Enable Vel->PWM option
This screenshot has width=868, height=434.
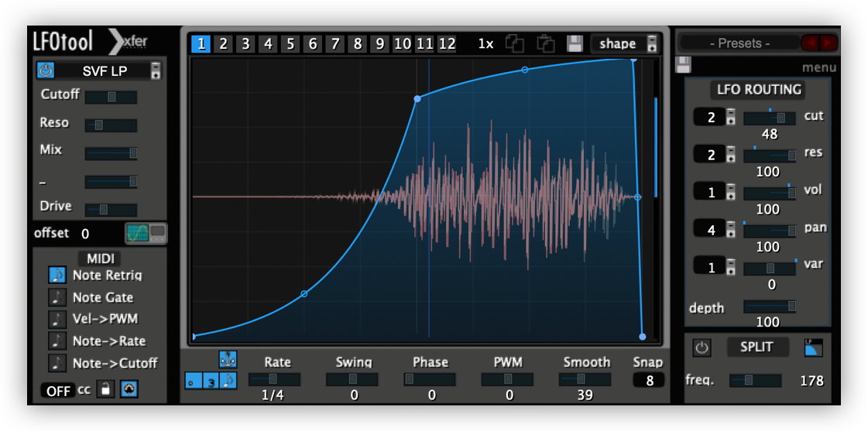click(x=57, y=319)
